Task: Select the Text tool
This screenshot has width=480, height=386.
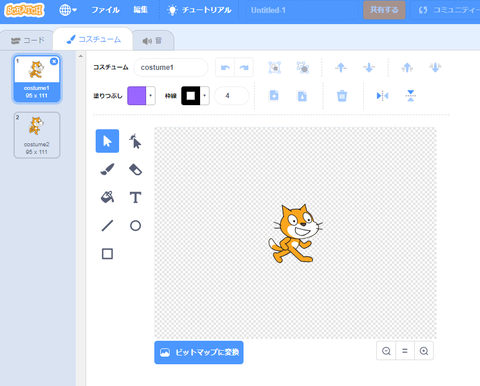Action: point(135,197)
